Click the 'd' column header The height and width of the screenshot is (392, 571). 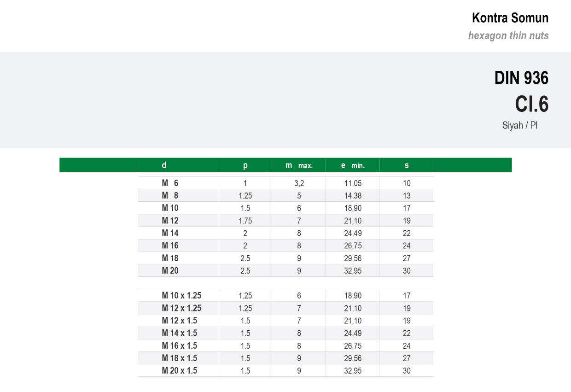(x=164, y=165)
